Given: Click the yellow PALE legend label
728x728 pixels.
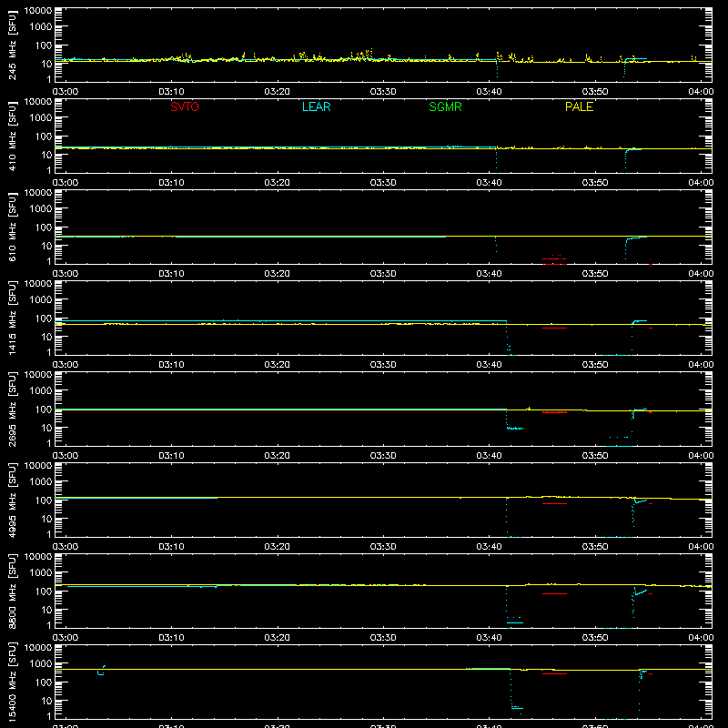Looking at the screenshot, I should pyautogui.click(x=579, y=106).
